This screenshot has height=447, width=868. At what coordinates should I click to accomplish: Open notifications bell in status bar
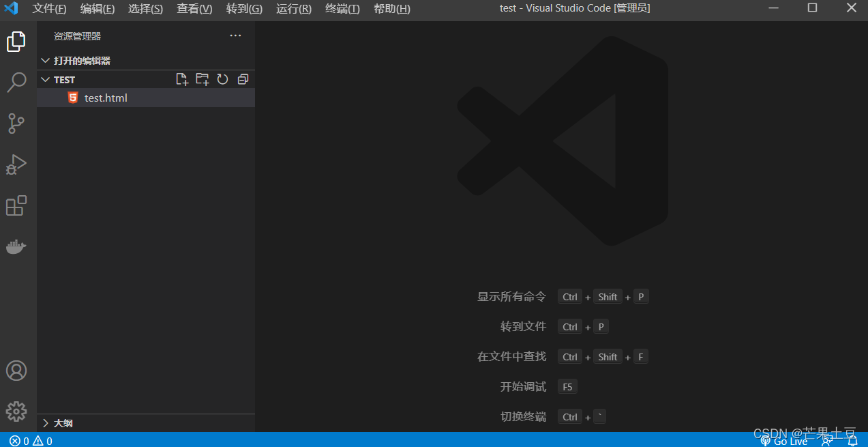coord(852,441)
